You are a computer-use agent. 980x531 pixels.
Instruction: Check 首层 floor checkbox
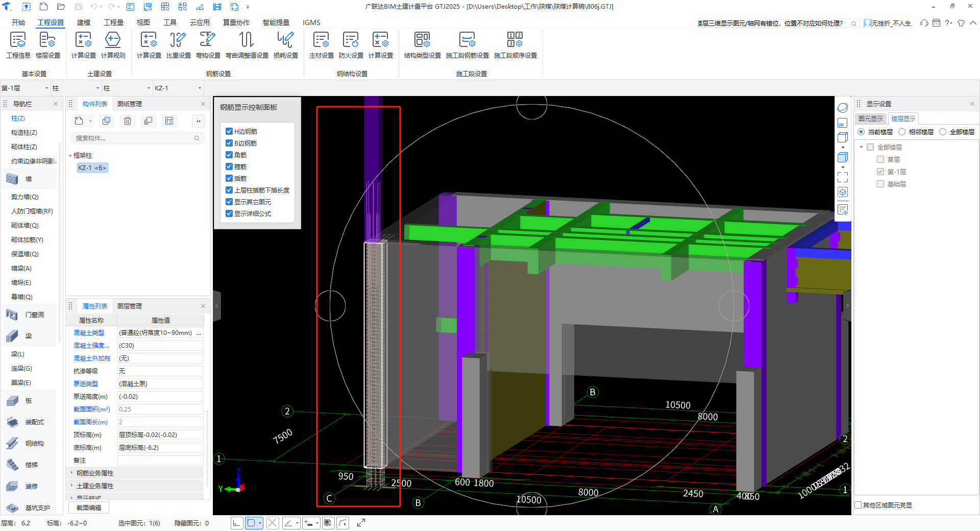point(880,159)
